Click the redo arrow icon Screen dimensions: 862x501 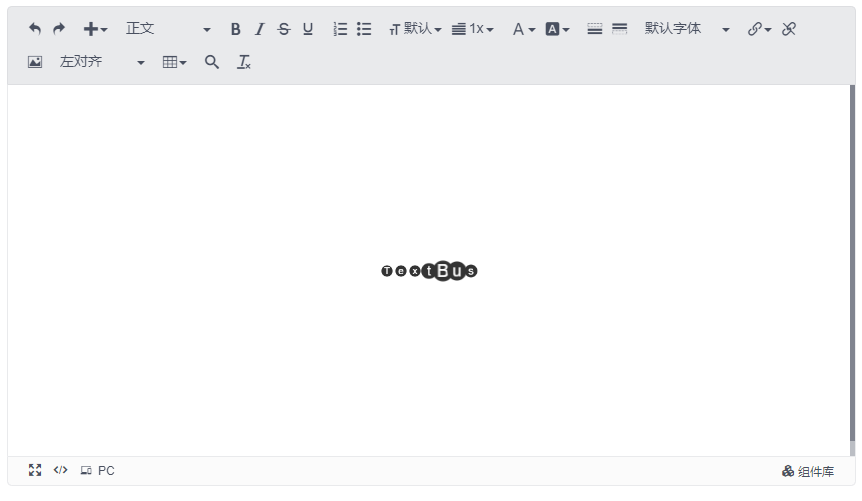pos(59,29)
